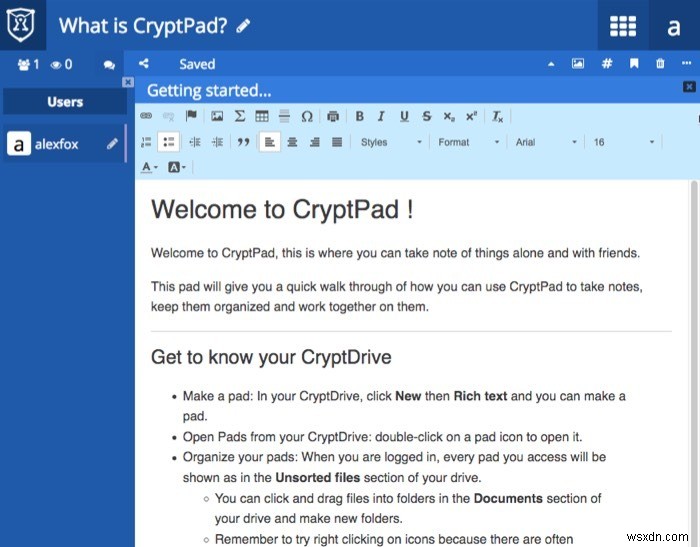Open tags with hashtag icon
The width and height of the screenshot is (700, 547).
click(607, 64)
